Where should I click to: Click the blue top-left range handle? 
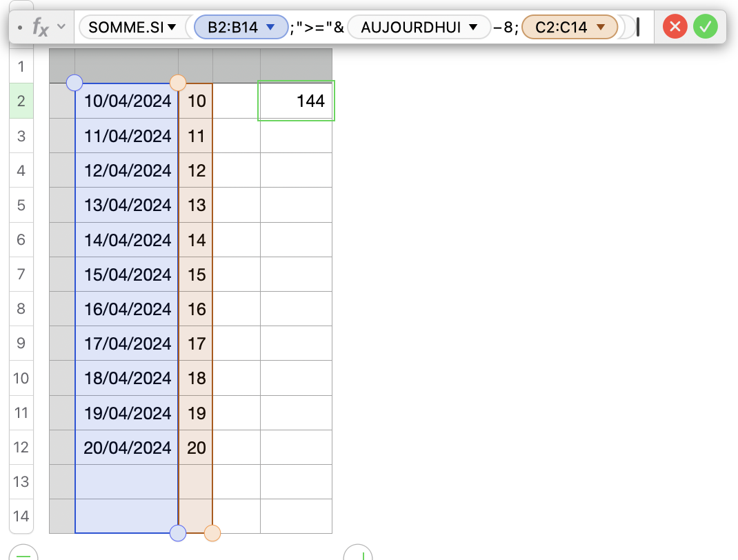point(74,83)
